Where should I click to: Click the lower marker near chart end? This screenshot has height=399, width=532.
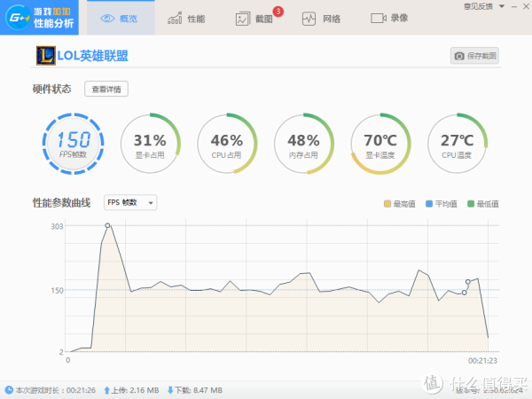coord(464,293)
